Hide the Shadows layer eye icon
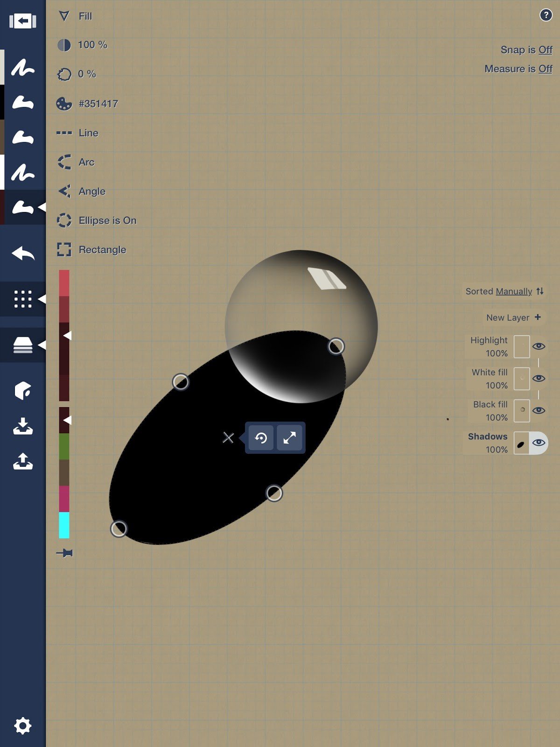 click(539, 442)
